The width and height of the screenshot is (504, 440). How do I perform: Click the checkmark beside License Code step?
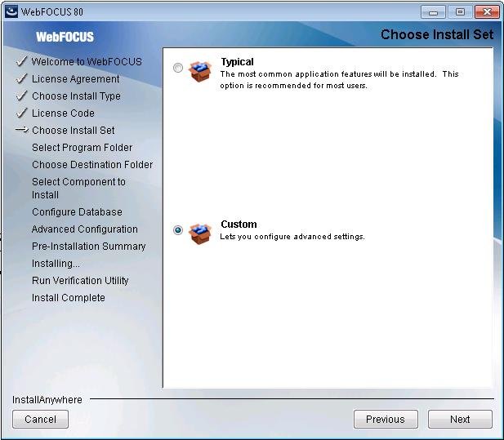(21, 113)
